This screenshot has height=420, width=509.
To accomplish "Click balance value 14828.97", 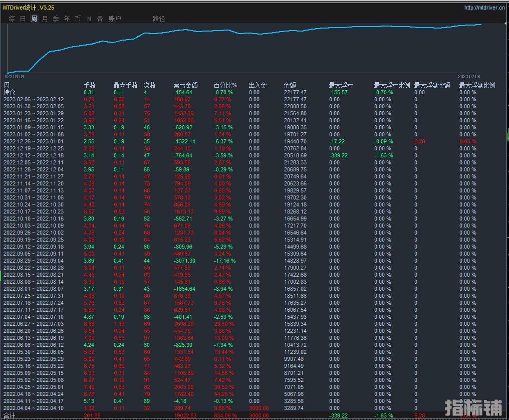I will 295,261.
